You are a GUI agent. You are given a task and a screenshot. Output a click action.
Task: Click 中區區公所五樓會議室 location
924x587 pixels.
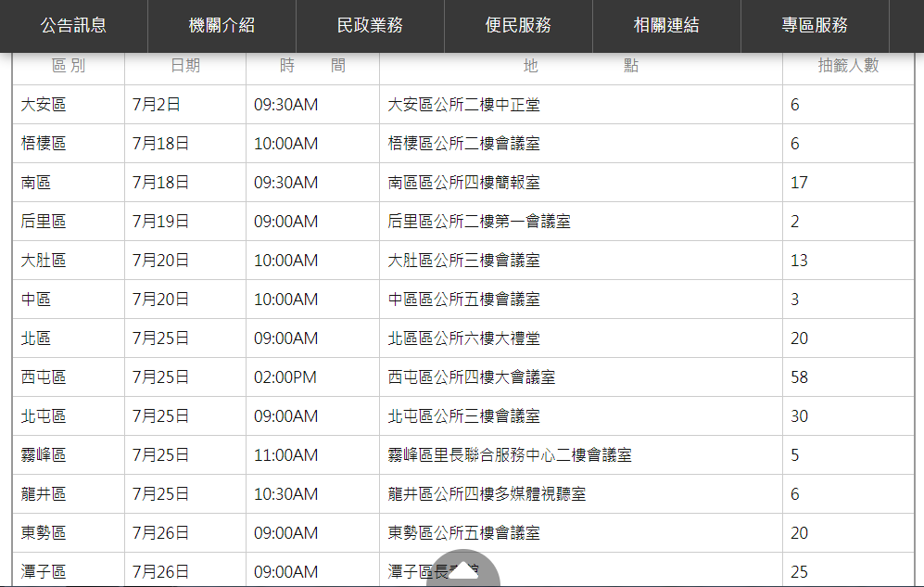(463, 299)
